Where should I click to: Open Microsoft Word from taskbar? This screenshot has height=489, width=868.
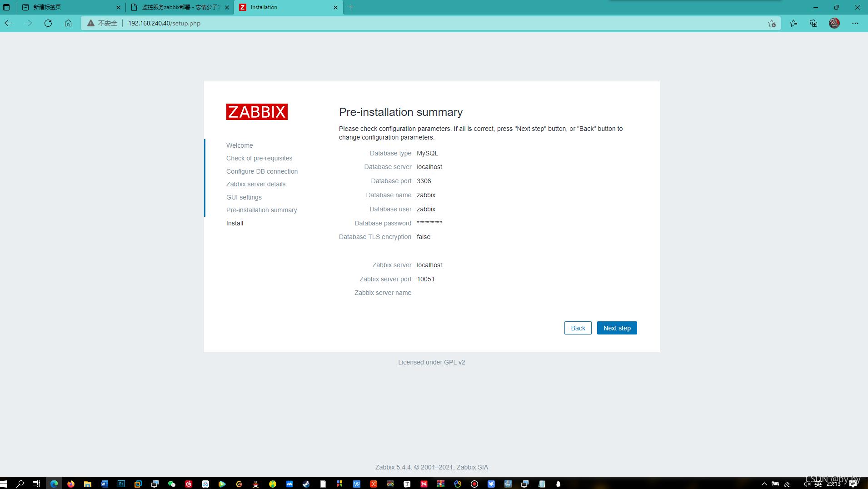[105, 484]
